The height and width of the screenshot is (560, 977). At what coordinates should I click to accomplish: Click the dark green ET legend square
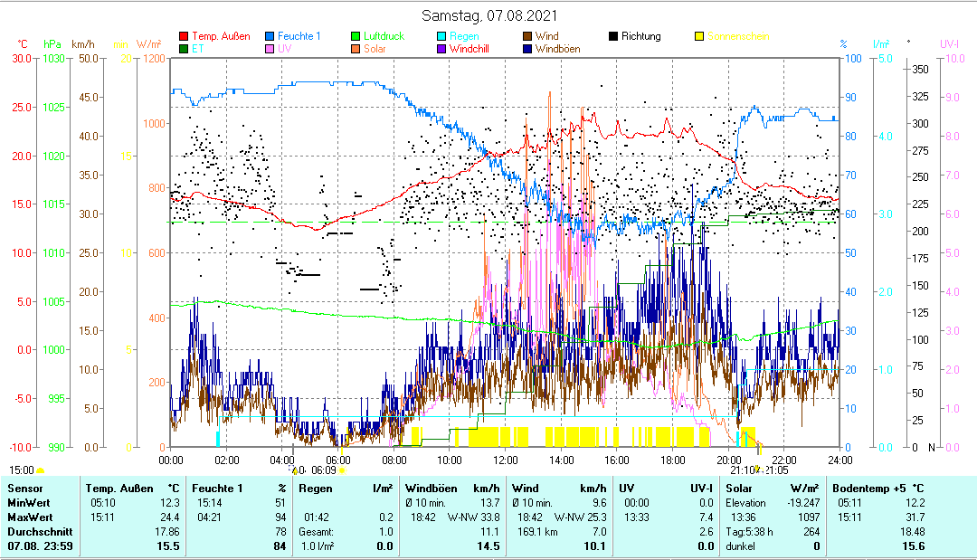point(185,49)
